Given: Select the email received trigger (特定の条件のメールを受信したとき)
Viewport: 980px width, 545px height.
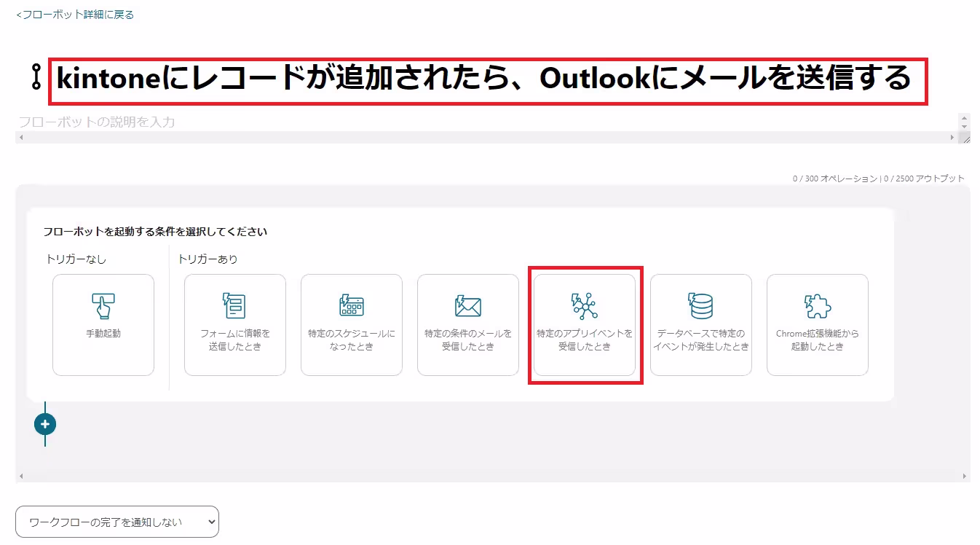Looking at the screenshot, I should 468,325.
